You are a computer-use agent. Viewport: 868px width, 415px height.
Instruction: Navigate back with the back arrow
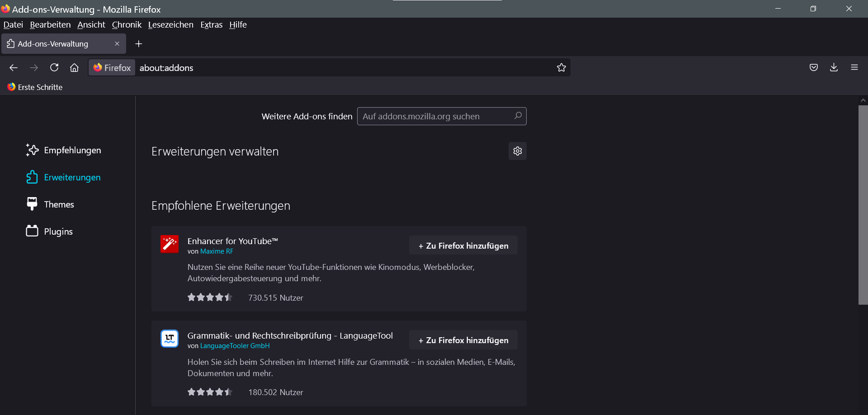click(x=14, y=67)
